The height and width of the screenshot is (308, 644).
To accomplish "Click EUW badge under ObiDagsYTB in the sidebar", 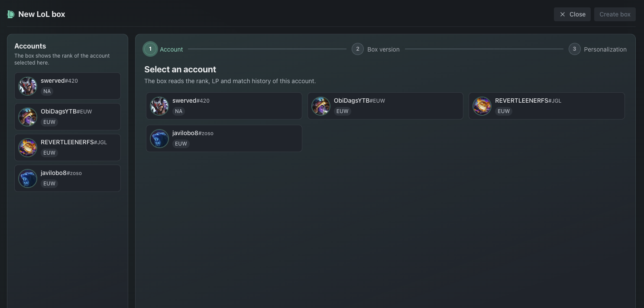I will (49, 122).
